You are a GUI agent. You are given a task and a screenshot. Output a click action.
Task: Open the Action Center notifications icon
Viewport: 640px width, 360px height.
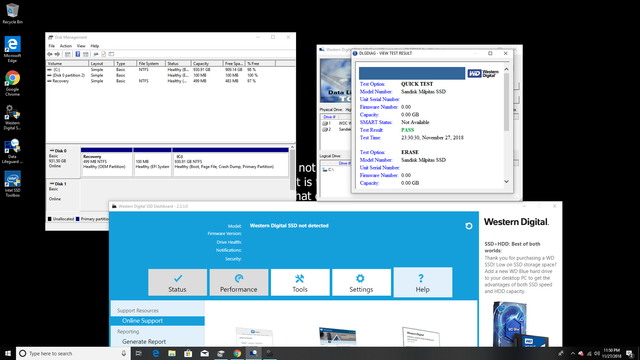(630, 353)
